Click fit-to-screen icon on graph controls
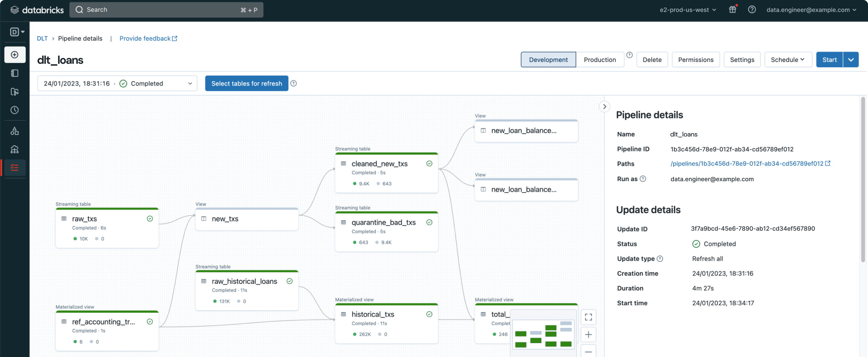This screenshot has height=357, width=868. click(x=588, y=317)
